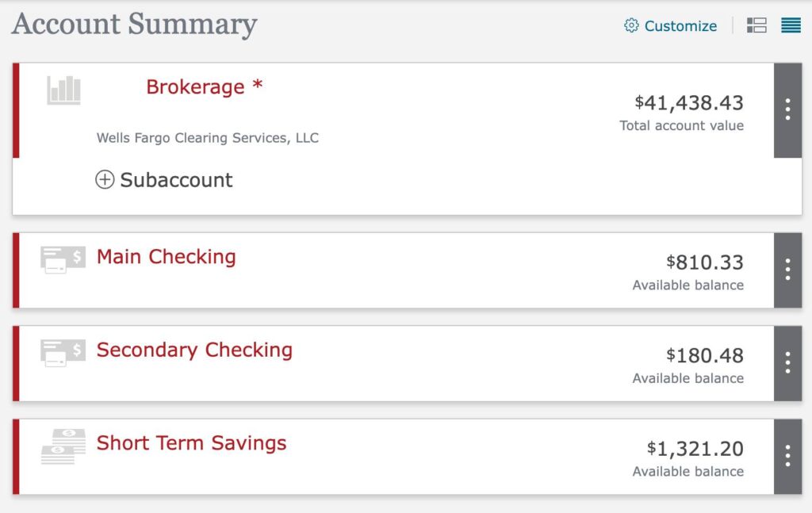Click the Secondary Checking check icon

click(x=63, y=353)
